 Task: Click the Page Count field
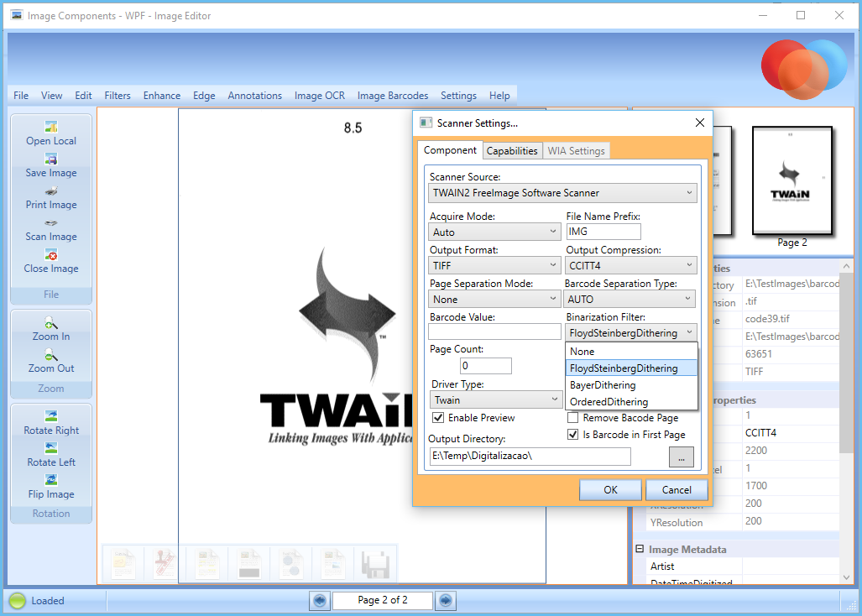485,365
